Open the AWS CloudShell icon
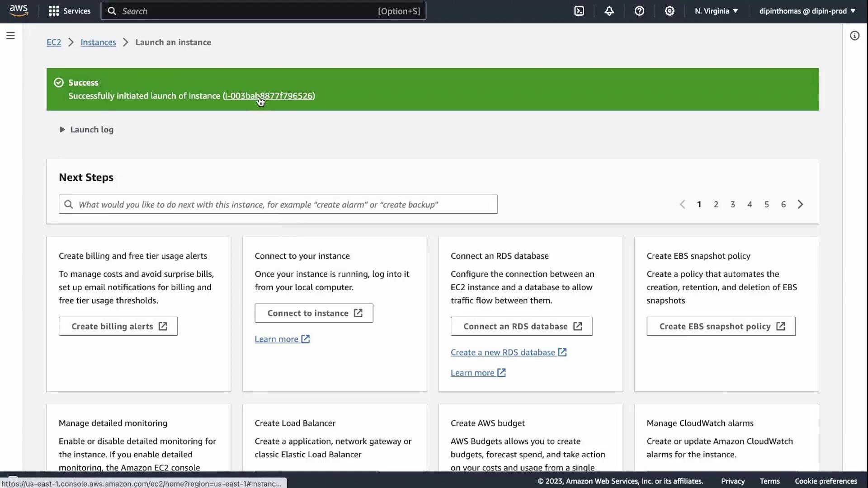This screenshot has height=488, width=868. point(579,11)
